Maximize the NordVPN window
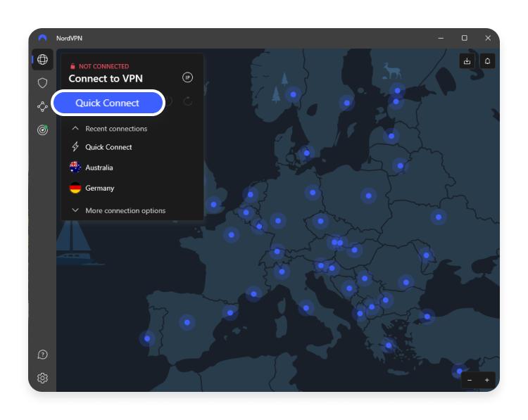 (x=465, y=38)
